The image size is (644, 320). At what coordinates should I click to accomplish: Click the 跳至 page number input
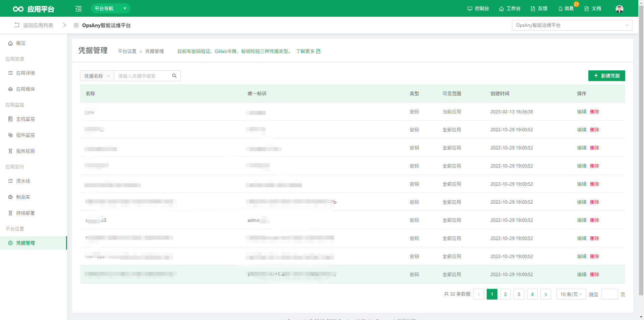(609, 294)
